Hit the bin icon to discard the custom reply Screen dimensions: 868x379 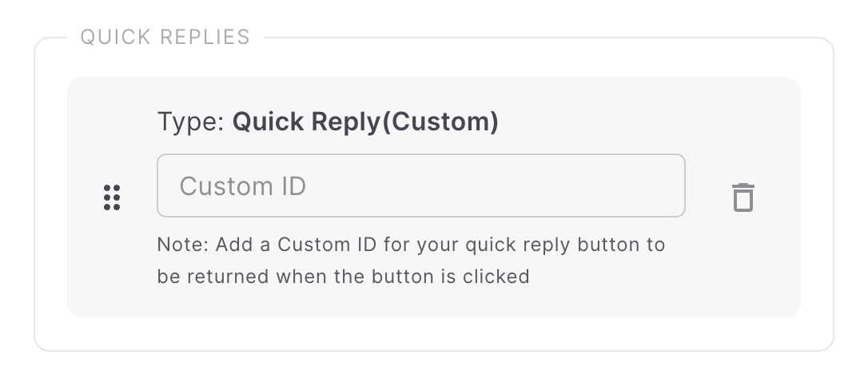(x=743, y=197)
